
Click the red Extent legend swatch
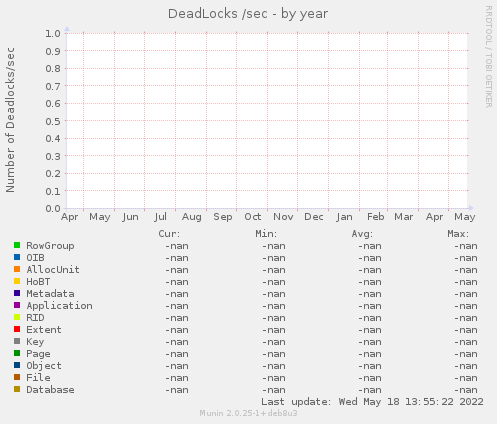(x=17, y=329)
